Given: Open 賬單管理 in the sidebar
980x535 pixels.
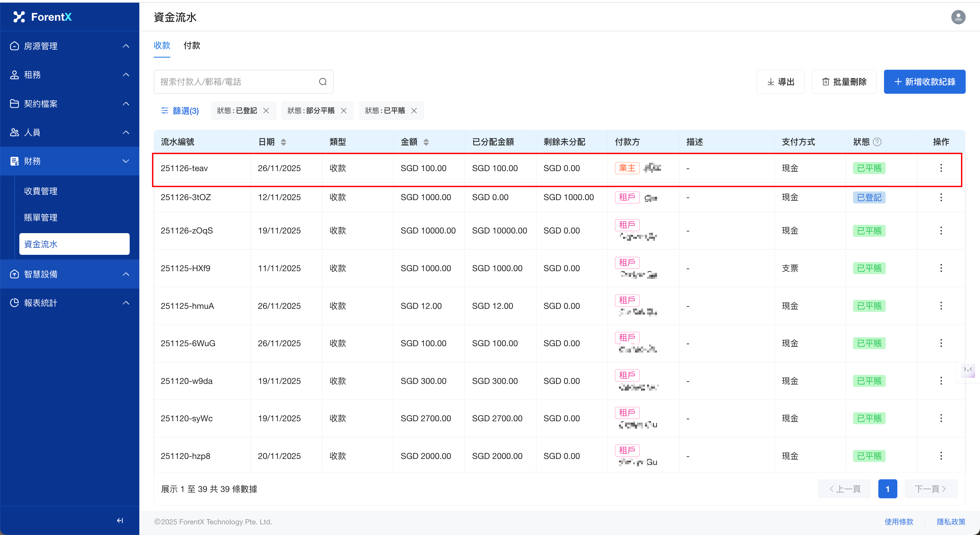Looking at the screenshot, I should [41, 217].
